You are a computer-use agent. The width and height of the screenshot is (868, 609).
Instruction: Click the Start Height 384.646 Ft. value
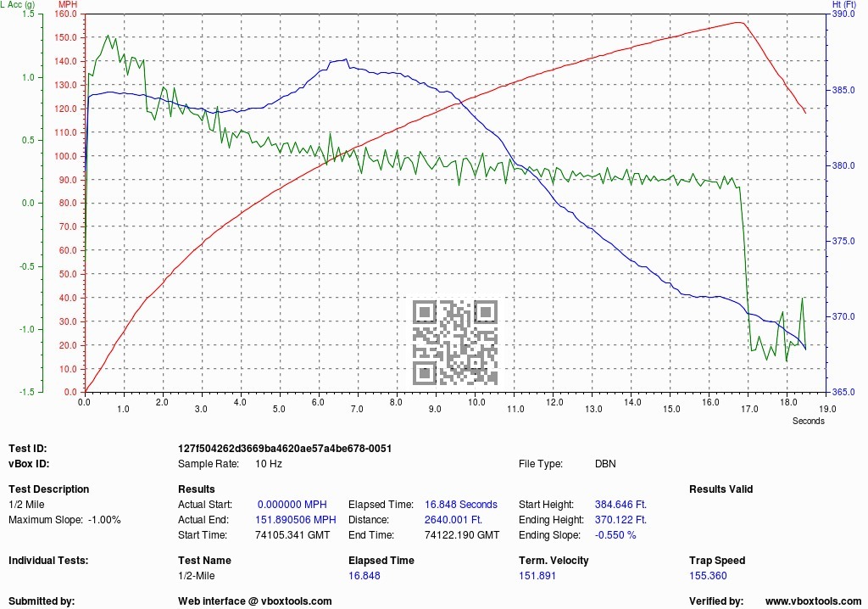[x=620, y=505]
